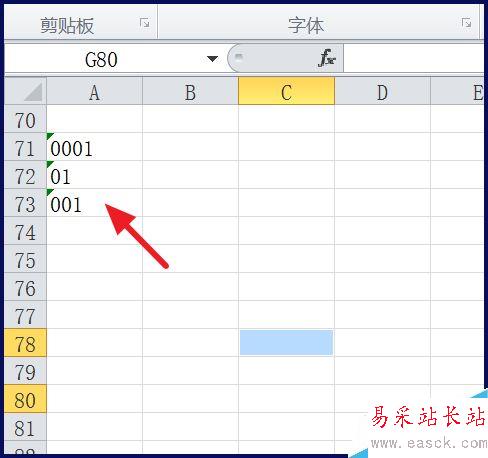Click the Name Box showing G80

(x=101, y=59)
